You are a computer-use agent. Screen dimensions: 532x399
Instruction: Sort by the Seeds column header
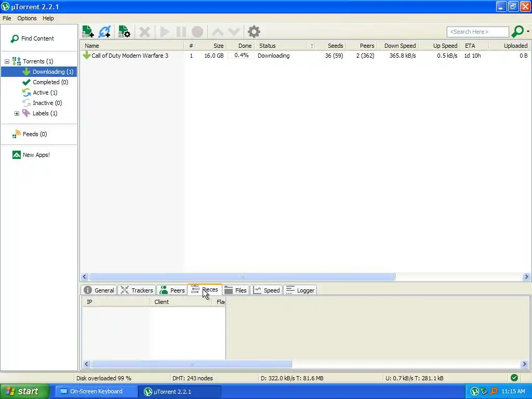330,46
